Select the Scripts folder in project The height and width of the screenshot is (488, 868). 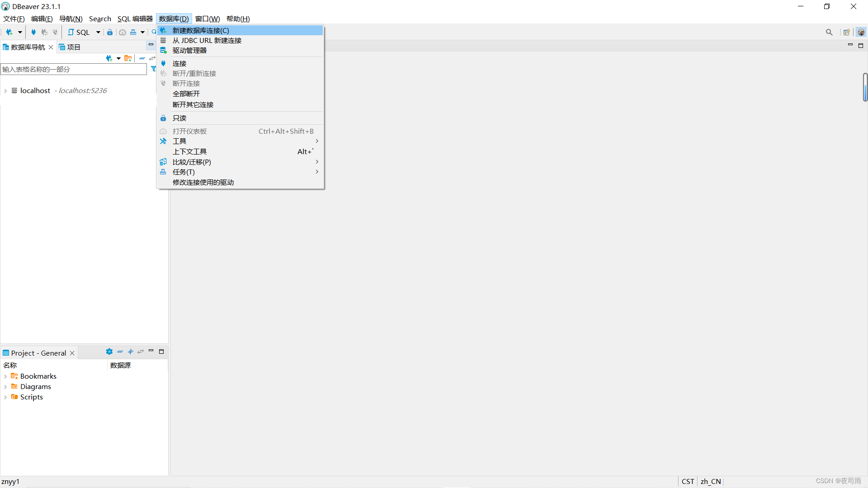coord(31,397)
